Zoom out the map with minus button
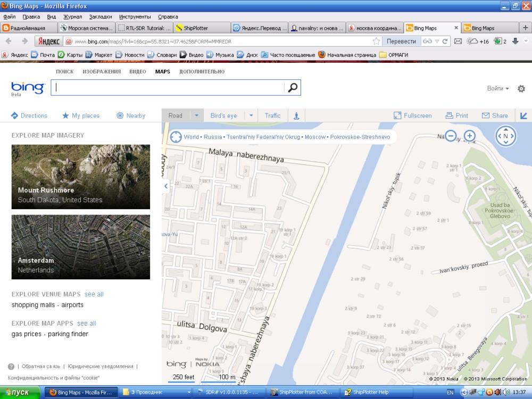The width and height of the screenshot is (532, 399). click(451, 136)
